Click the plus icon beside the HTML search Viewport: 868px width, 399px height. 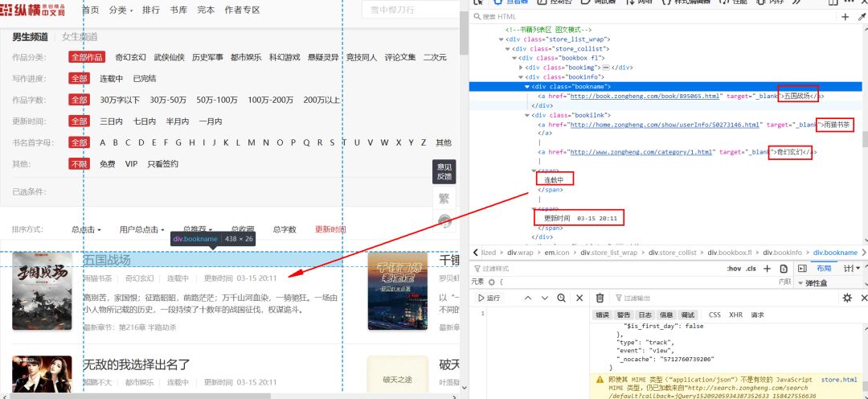845,17
